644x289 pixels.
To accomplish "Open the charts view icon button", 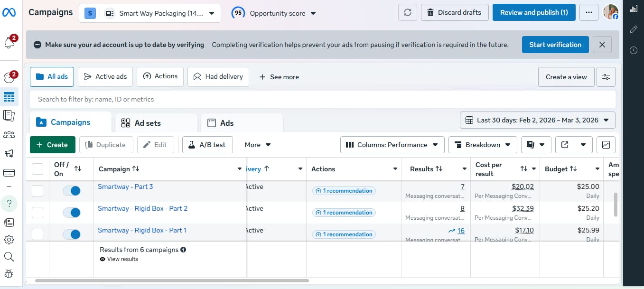I will (x=606, y=145).
